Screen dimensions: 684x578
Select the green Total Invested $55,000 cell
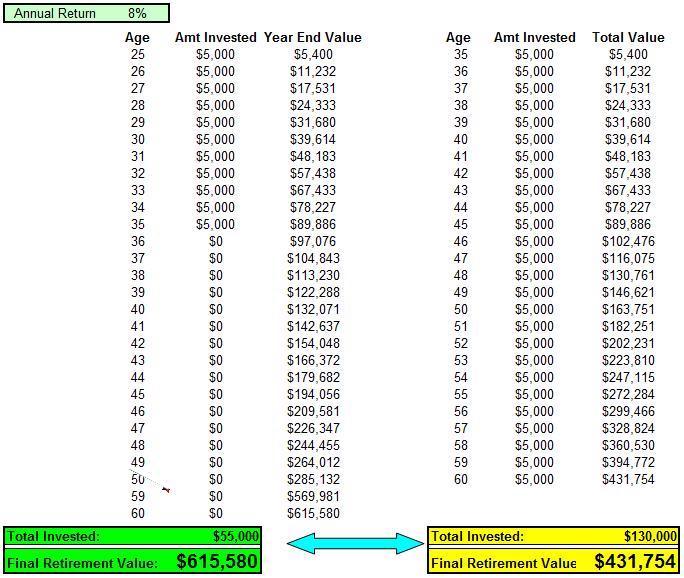[x=236, y=537]
